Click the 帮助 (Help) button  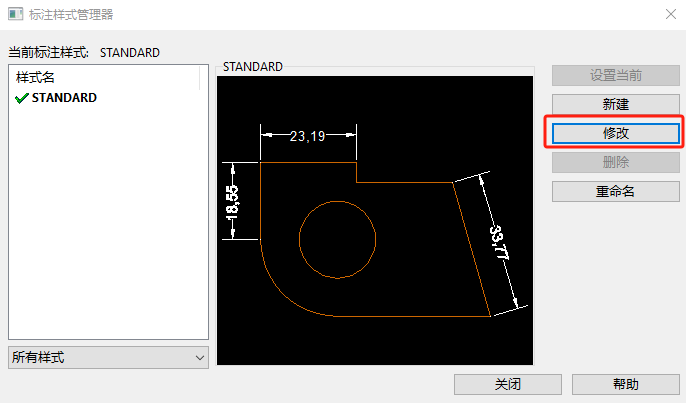[626, 384]
